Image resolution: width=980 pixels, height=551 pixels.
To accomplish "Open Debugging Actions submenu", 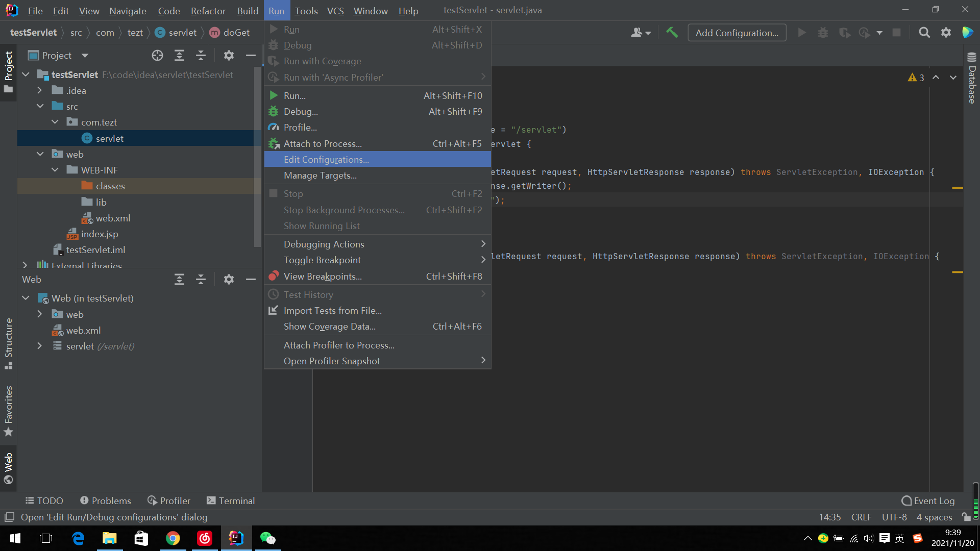I will coord(377,244).
